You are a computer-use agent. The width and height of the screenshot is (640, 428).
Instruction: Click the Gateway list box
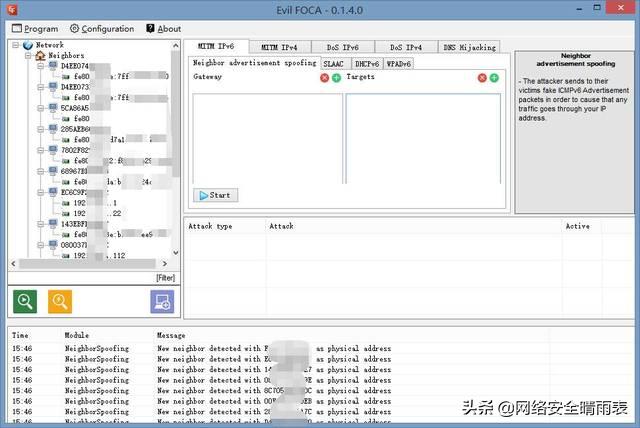tap(267, 139)
